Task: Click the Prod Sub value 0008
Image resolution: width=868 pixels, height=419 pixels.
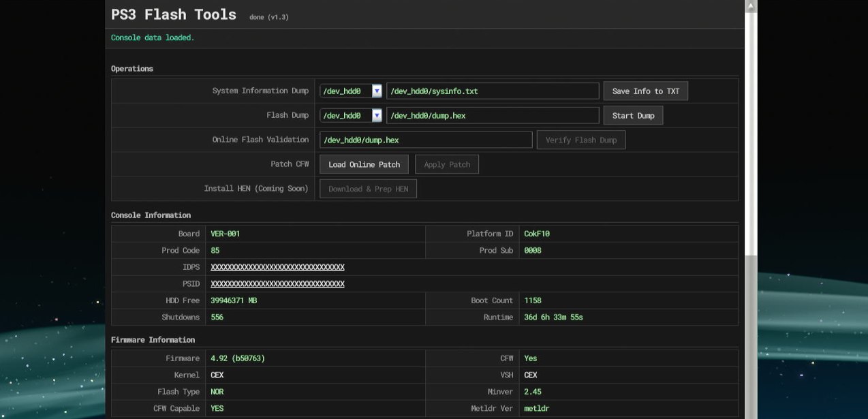Action: tap(532, 250)
